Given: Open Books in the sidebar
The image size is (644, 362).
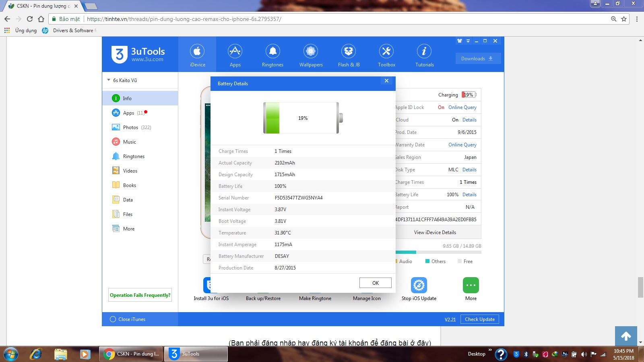Looking at the screenshot, I should tap(140, 185).
